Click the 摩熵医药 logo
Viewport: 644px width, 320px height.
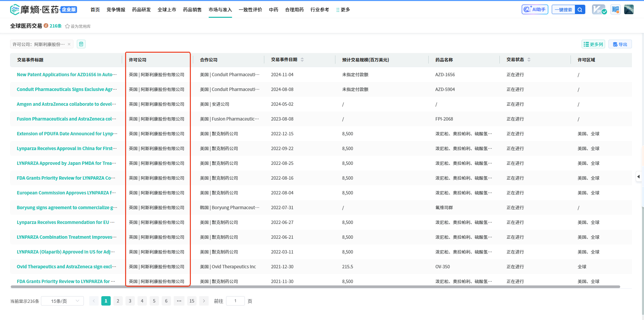click(x=44, y=9)
